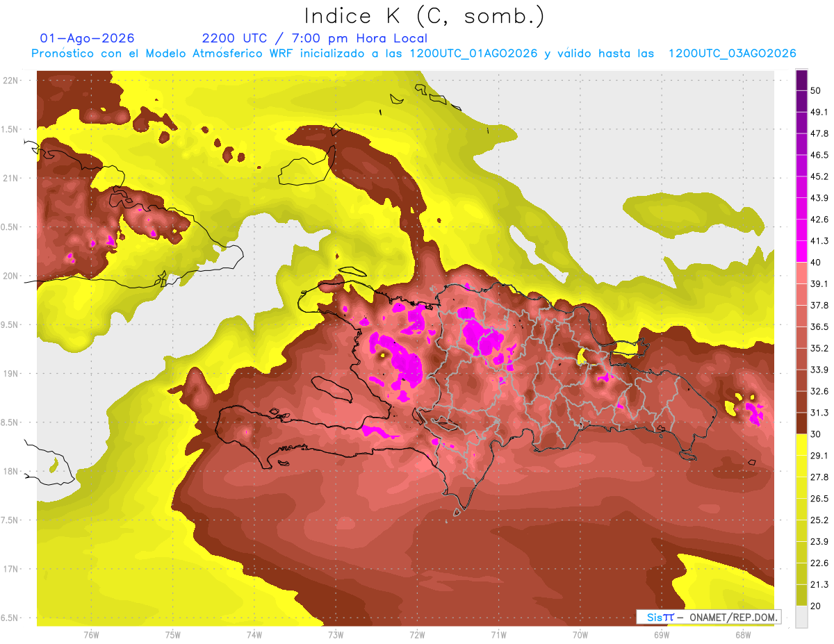This screenshot has height=644, width=834.
Task: Click the longitude label "70W"
Action: [x=580, y=634]
